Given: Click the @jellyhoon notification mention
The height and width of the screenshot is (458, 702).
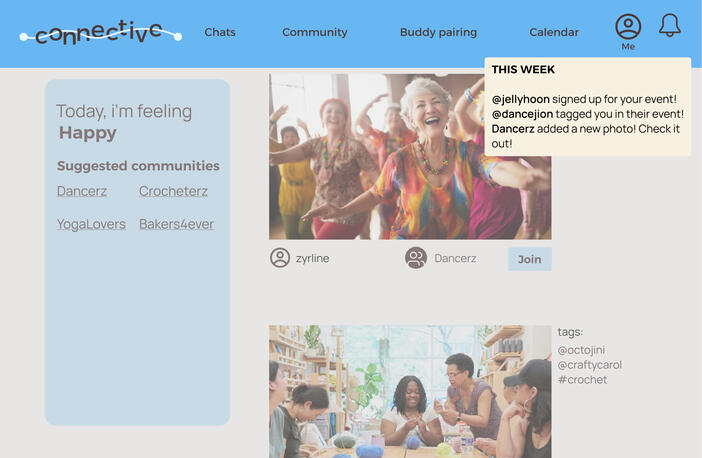Looking at the screenshot, I should (521, 99).
